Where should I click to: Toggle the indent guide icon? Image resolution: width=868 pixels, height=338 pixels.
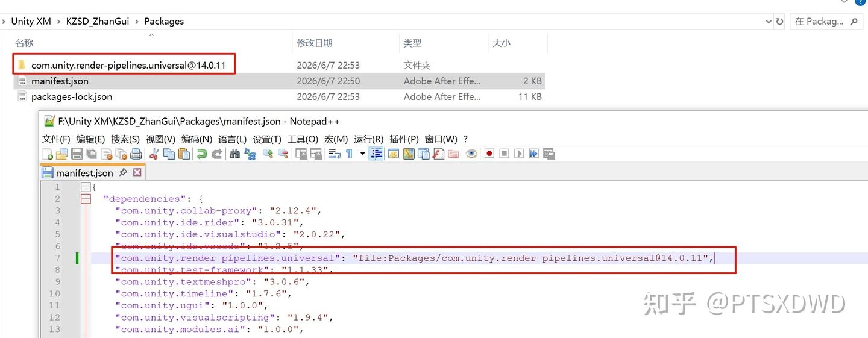[376, 154]
